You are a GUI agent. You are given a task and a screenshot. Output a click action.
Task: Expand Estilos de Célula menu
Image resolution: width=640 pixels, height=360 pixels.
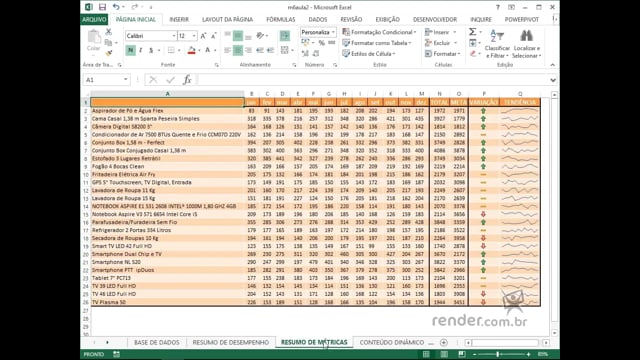tap(369, 53)
